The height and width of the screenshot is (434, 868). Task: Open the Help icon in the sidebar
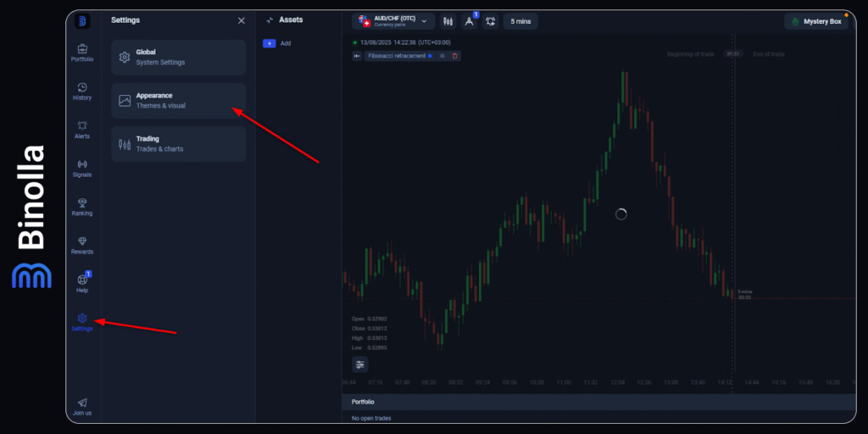[x=82, y=281]
